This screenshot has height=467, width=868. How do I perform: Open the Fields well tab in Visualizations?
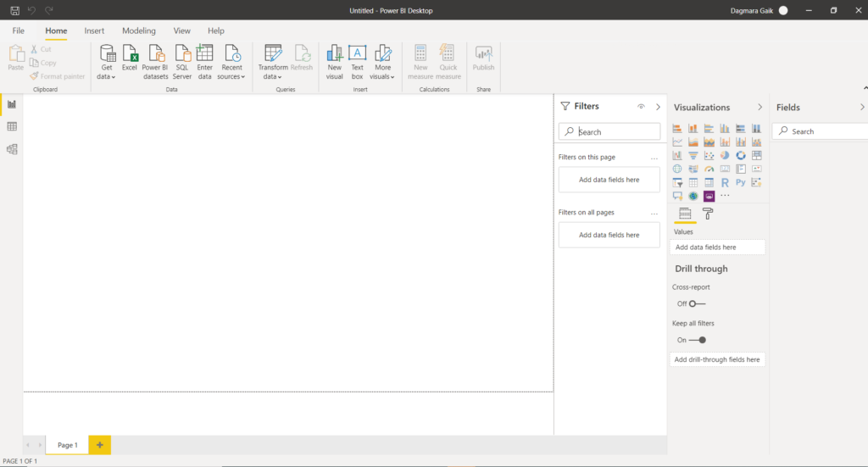click(x=685, y=214)
